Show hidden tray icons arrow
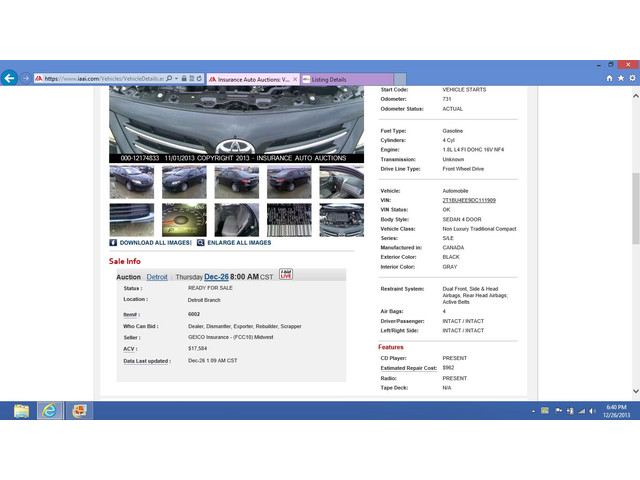 pos(533,411)
